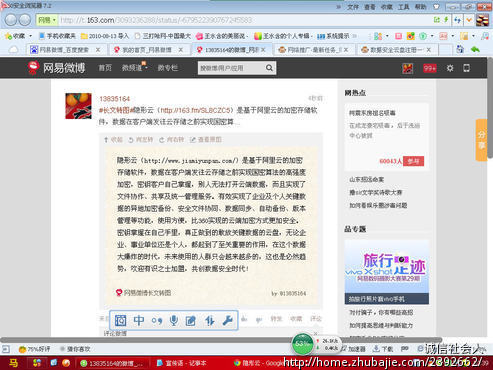This screenshot has width=493, height=370.
Task: Open the 山东招远命案 hot topic
Action: pyautogui.click(x=367, y=179)
